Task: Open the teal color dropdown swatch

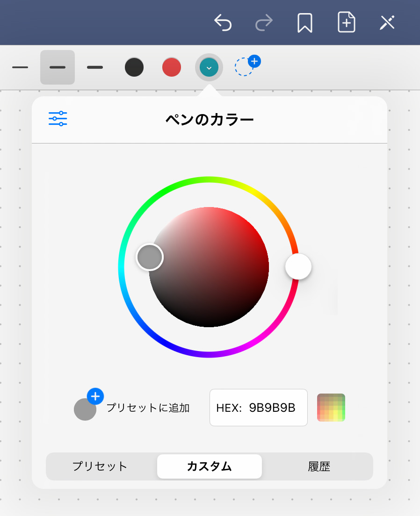Action: tap(209, 67)
